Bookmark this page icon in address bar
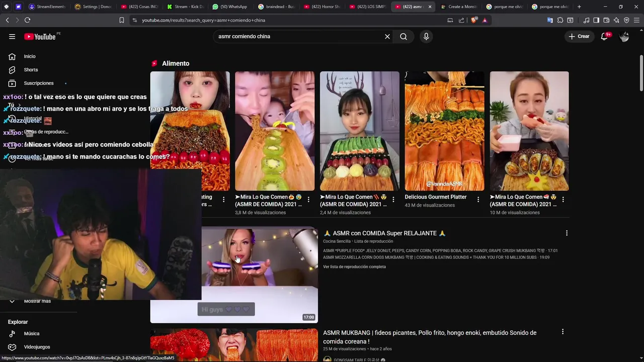This screenshot has height=362, width=644. click(122, 20)
